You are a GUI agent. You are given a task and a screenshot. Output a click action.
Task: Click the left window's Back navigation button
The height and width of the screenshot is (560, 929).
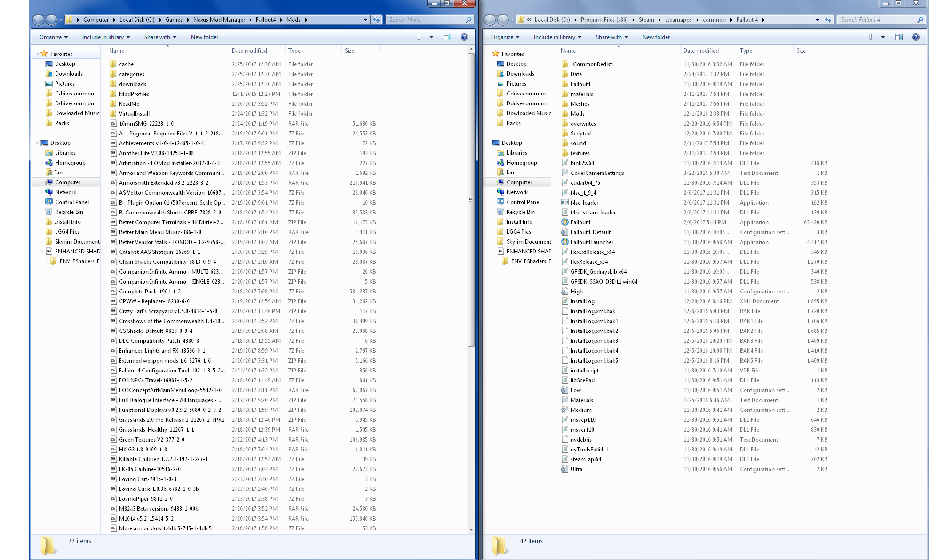pyautogui.click(x=39, y=20)
